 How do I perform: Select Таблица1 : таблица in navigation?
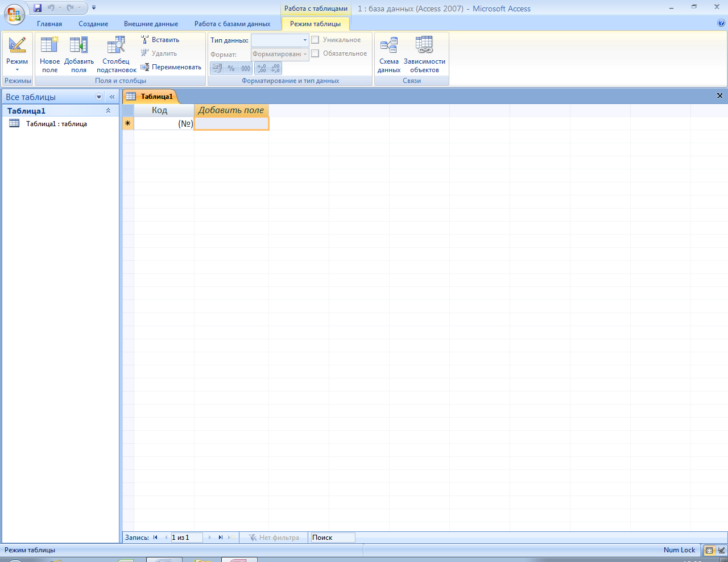pos(56,124)
